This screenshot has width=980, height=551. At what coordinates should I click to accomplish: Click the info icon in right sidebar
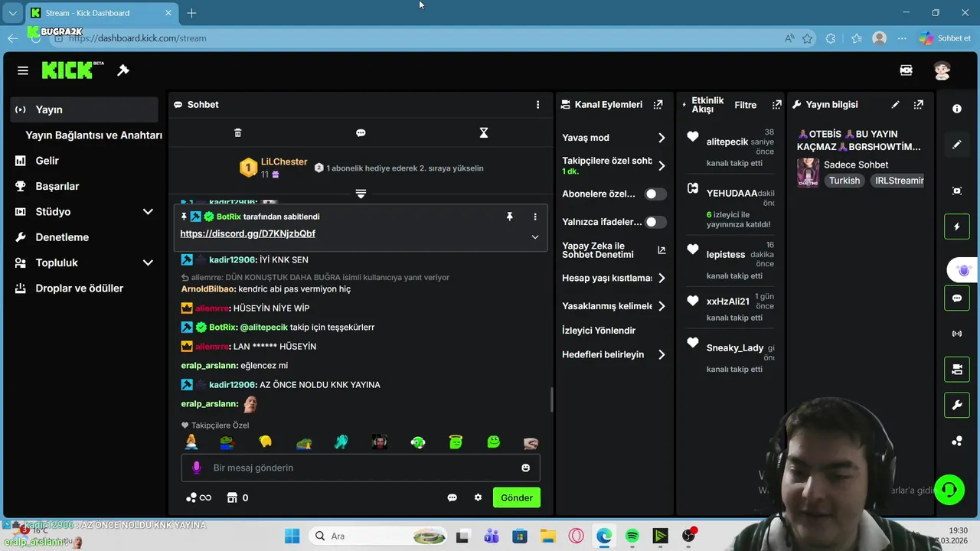tap(956, 109)
